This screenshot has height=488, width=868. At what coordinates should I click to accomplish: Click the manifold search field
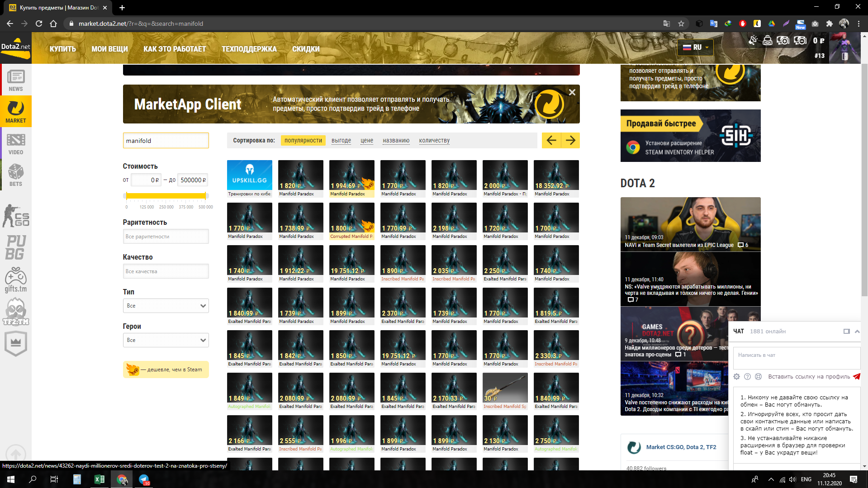pos(166,141)
